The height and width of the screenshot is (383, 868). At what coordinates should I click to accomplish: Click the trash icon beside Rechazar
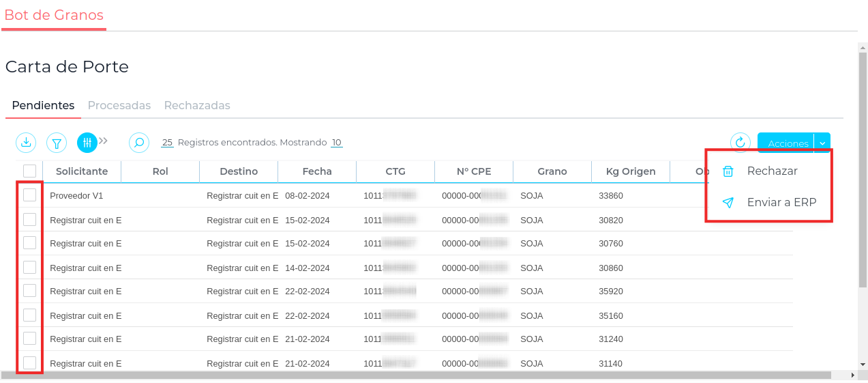(x=728, y=171)
